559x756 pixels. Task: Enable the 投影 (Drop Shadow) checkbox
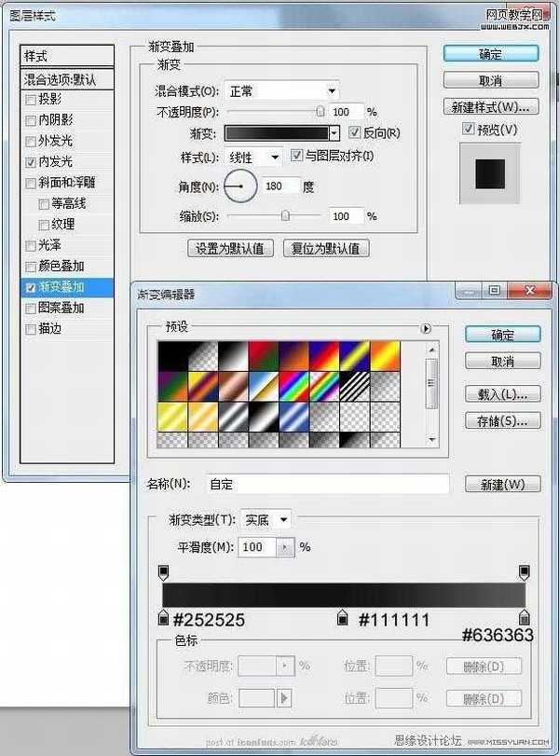(x=31, y=100)
